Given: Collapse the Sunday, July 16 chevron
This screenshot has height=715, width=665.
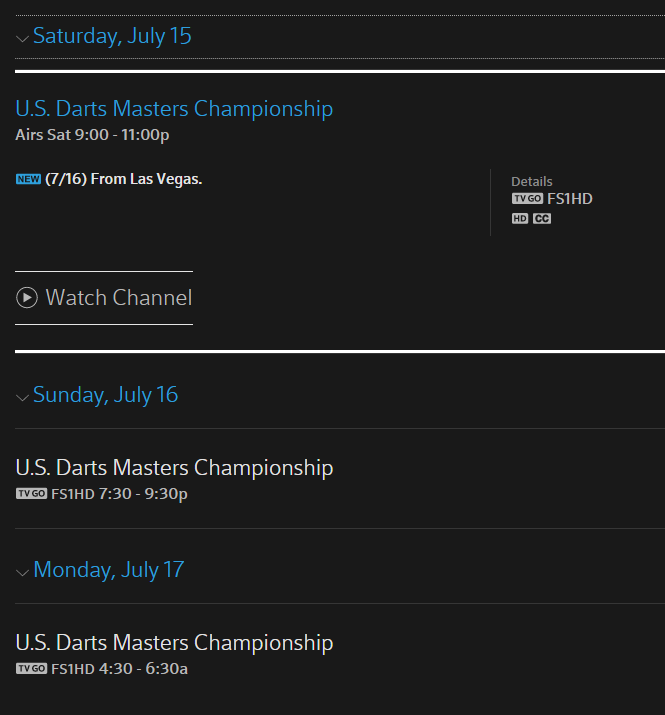Looking at the screenshot, I should pos(22,397).
